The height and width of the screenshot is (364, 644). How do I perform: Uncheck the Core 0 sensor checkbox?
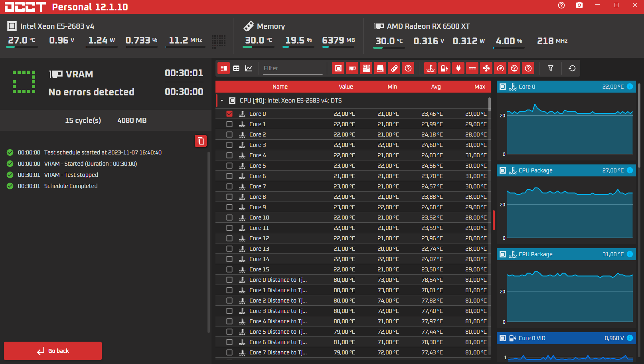(229, 114)
